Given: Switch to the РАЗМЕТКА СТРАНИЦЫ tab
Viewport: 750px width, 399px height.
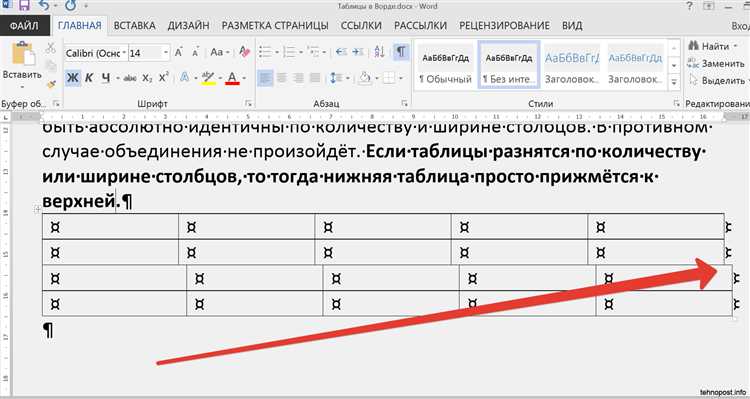Looking at the screenshot, I should click(275, 26).
